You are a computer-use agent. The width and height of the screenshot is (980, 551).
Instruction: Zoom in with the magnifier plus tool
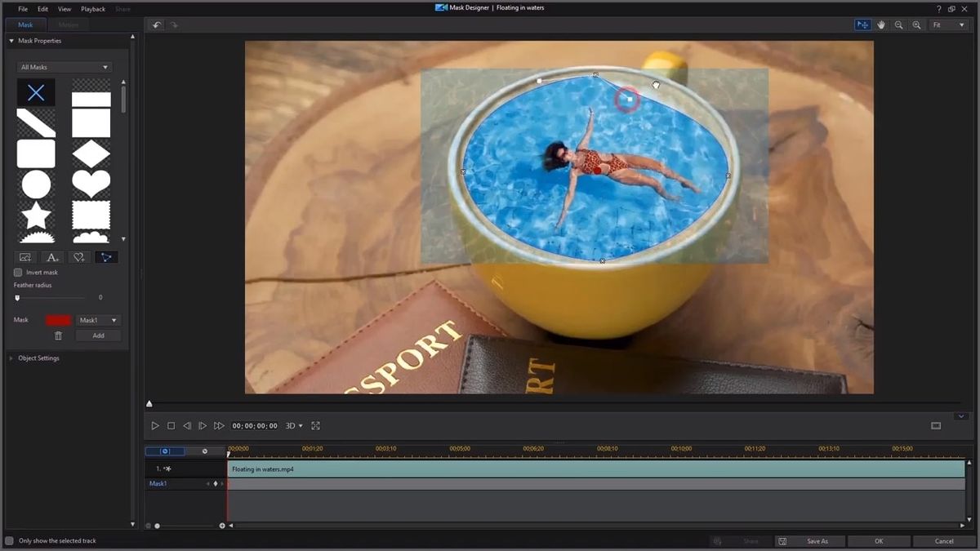point(917,24)
